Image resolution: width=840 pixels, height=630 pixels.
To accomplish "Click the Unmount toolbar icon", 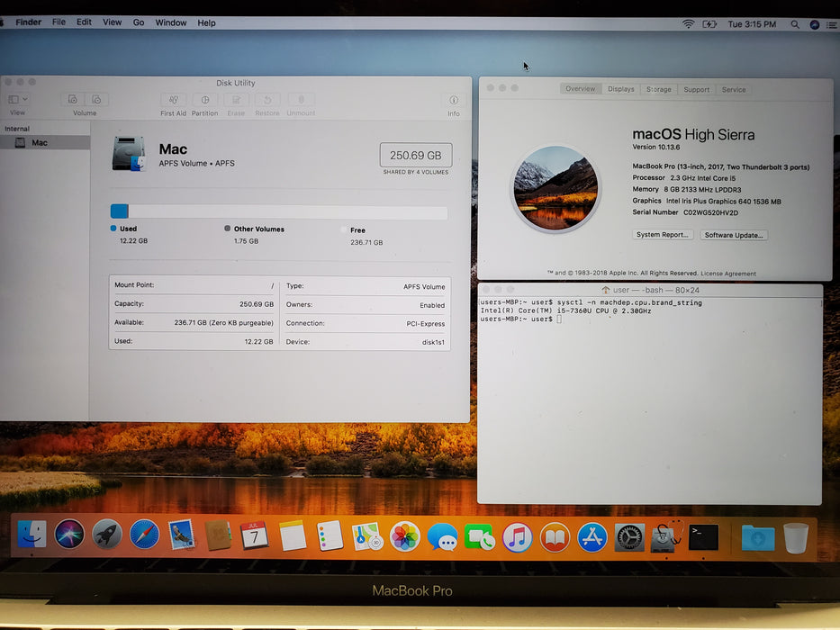I will click(x=301, y=100).
